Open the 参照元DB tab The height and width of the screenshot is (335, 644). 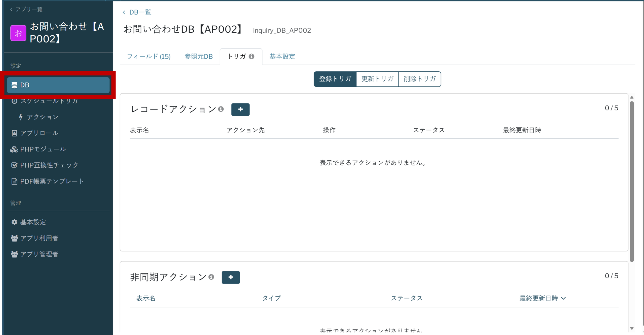(x=198, y=57)
